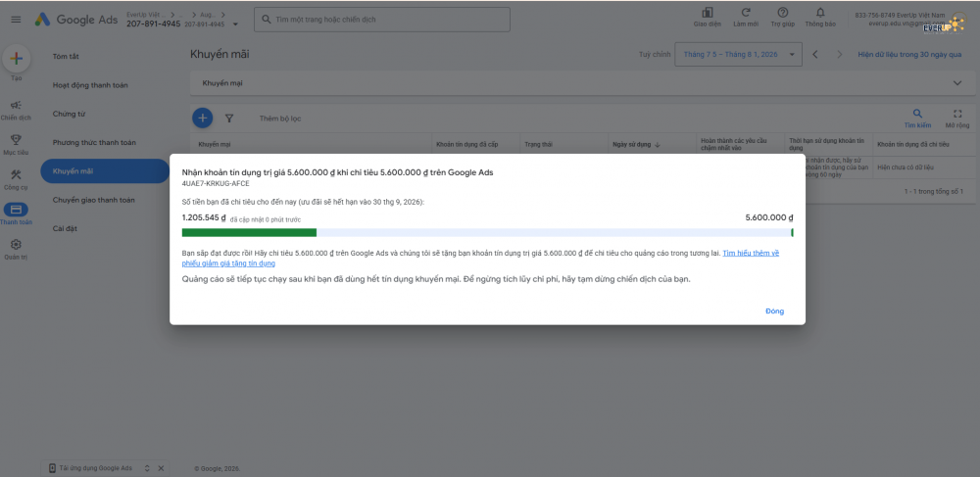The width and height of the screenshot is (980, 477).
Task: Sort by Ngày sử dụng column arrow
Action: point(657,145)
